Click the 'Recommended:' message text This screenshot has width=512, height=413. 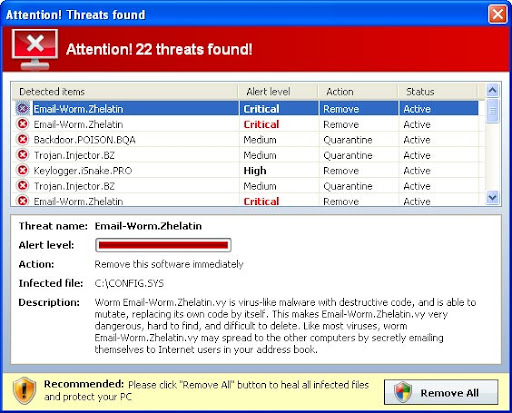tap(206, 390)
